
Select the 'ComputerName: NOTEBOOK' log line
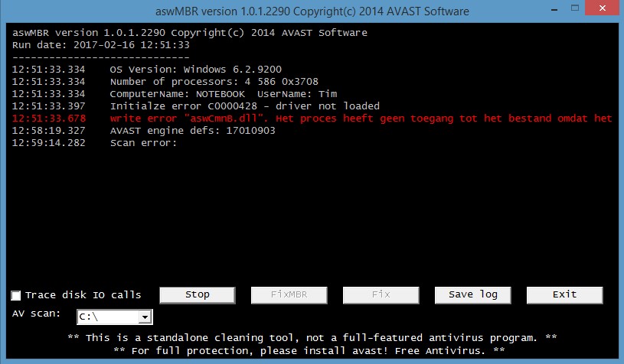click(175, 94)
